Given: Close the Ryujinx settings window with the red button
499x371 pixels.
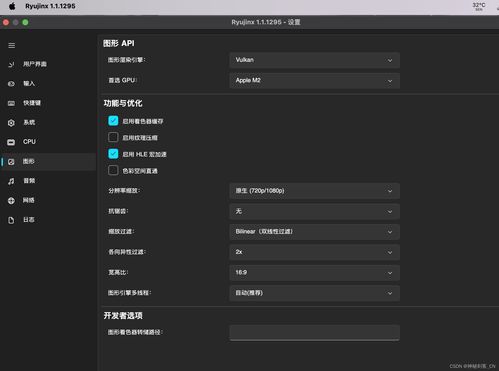Looking at the screenshot, I should (x=6, y=22).
